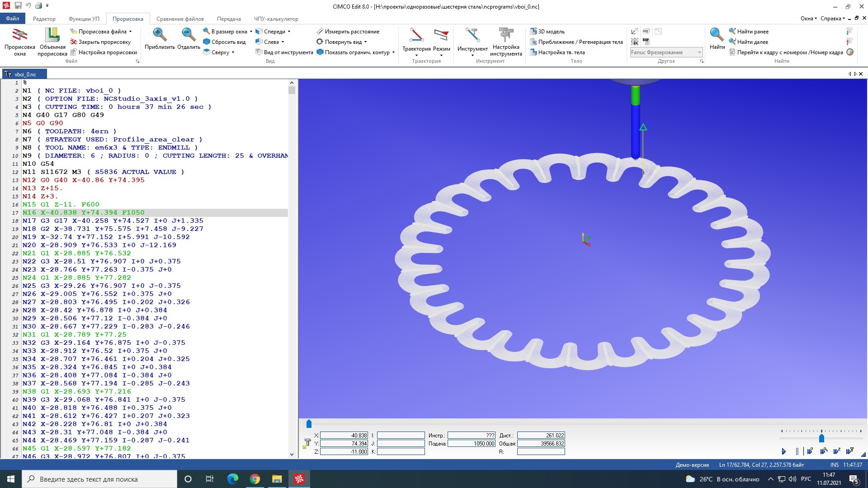Open the ЧПУ-калькулятор tab
868x488 pixels.
276,19
